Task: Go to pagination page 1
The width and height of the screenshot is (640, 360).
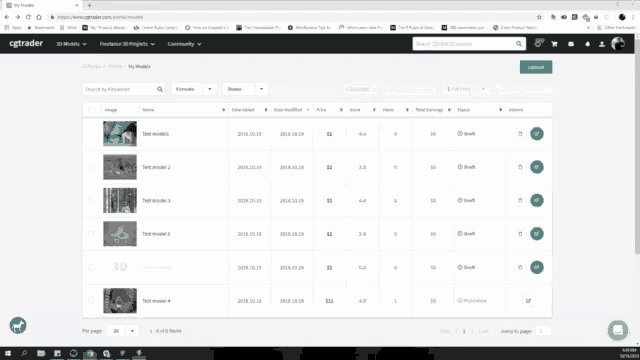Action: pos(464,331)
